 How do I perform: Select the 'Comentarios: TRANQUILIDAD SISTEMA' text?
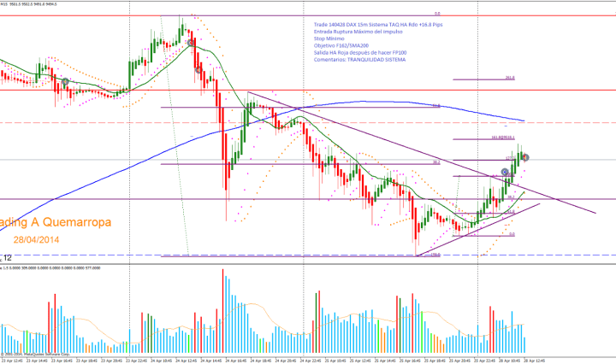[x=360, y=59]
